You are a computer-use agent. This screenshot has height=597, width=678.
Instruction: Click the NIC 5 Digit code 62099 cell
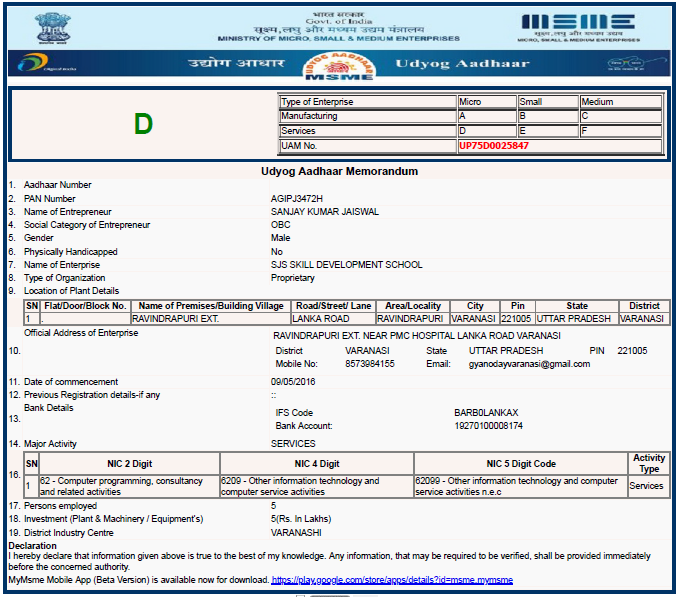coord(519,486)
